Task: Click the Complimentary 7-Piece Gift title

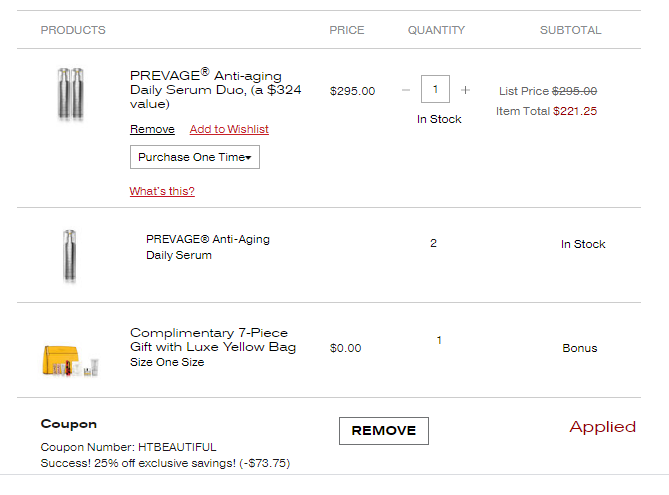Action: click(x=213, y=340)
